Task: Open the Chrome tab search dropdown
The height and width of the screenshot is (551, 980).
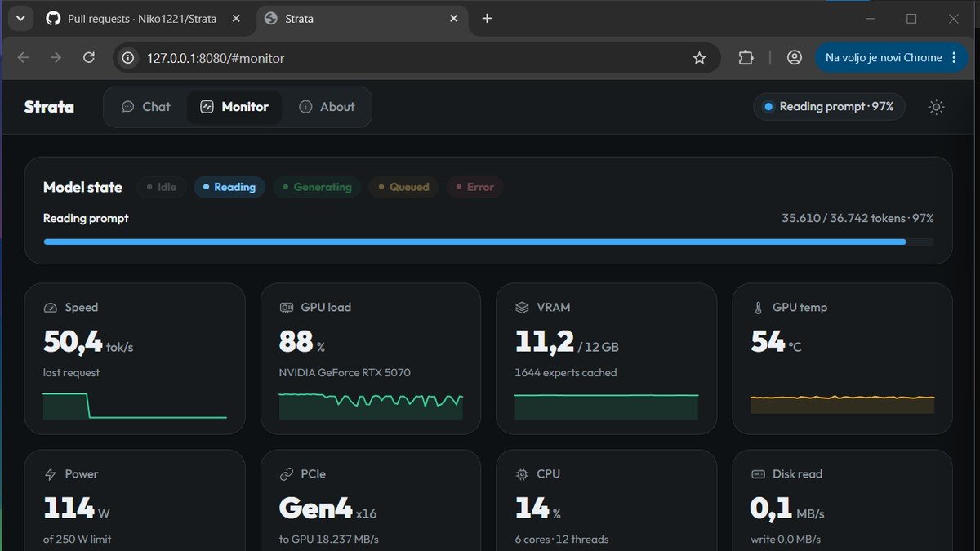Action: (x=20, y=18)
